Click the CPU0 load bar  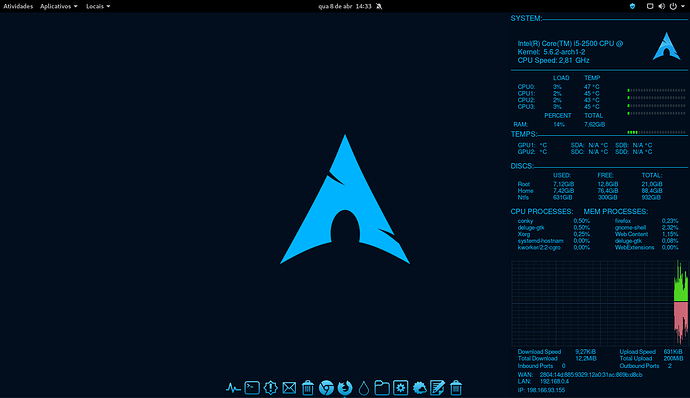[x=656, y=90]
